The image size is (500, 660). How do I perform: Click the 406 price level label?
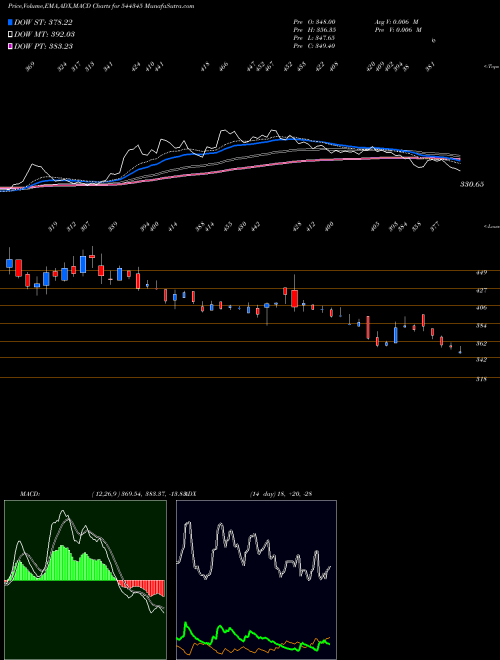[481, 308]
